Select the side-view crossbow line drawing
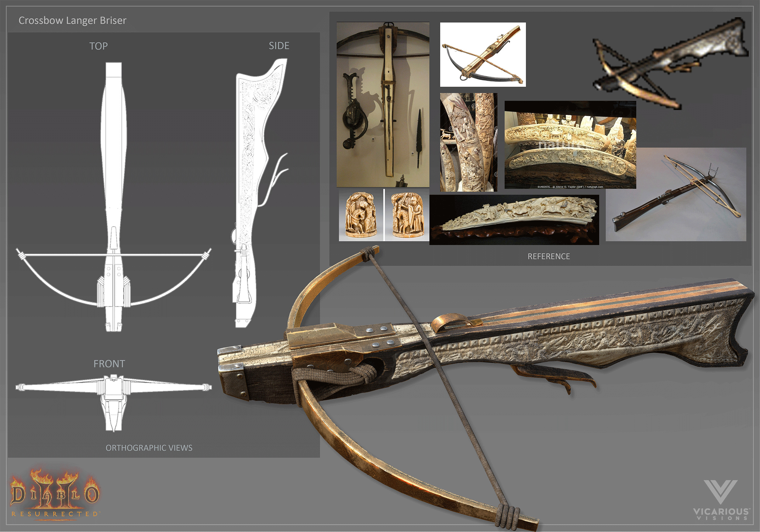The height and width of the screenshot is (532, 760). pyautogui.click(x=260, y=193)
